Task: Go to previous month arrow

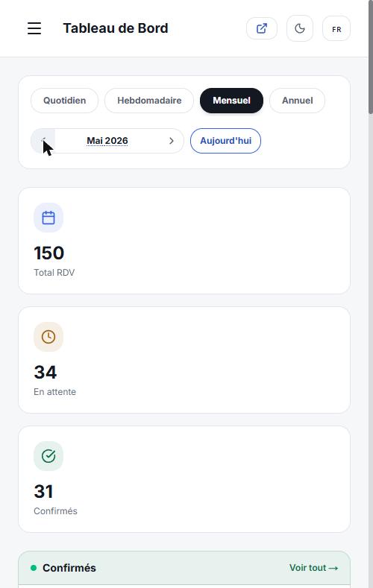Action: point(43,141)
